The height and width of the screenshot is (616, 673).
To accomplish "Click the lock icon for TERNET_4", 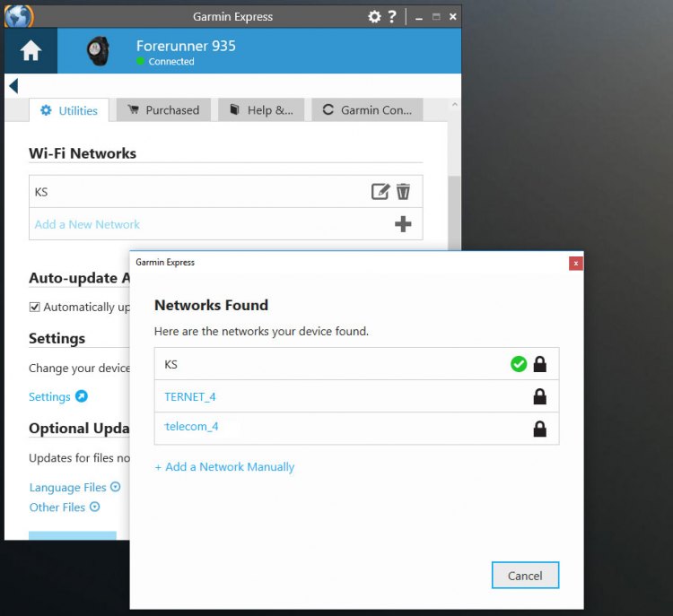I will tap(539, 396).
